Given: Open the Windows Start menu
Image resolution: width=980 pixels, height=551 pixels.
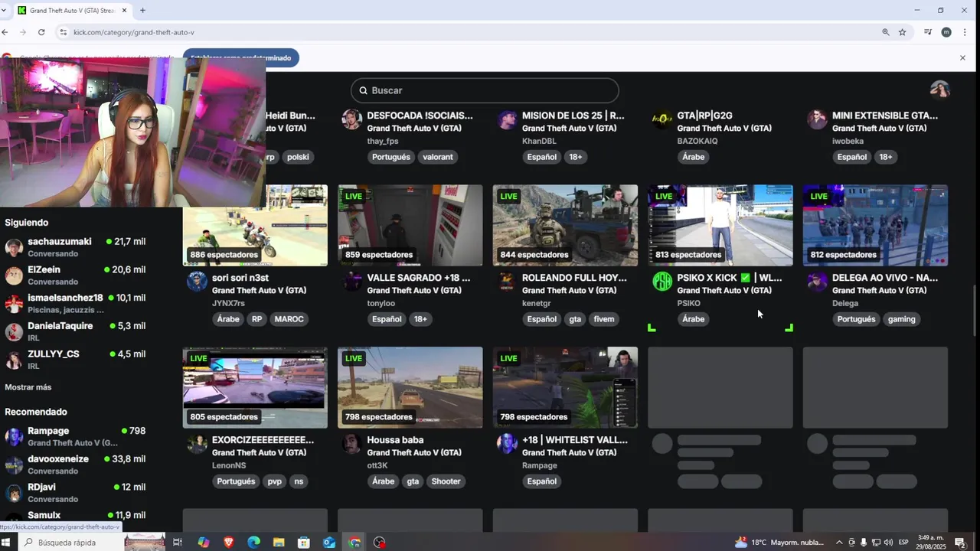Looking at the screenshot, I should (6, 543).
